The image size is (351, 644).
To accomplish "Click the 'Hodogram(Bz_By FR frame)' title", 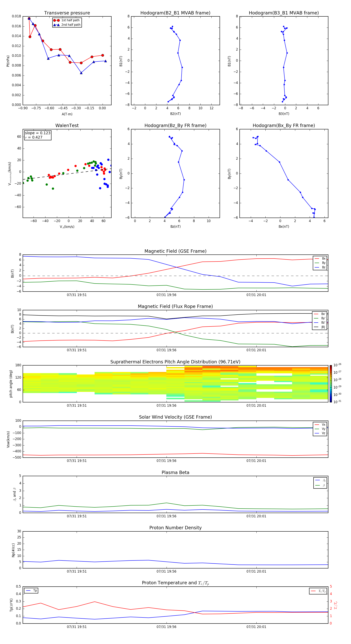I will point(175,125).
